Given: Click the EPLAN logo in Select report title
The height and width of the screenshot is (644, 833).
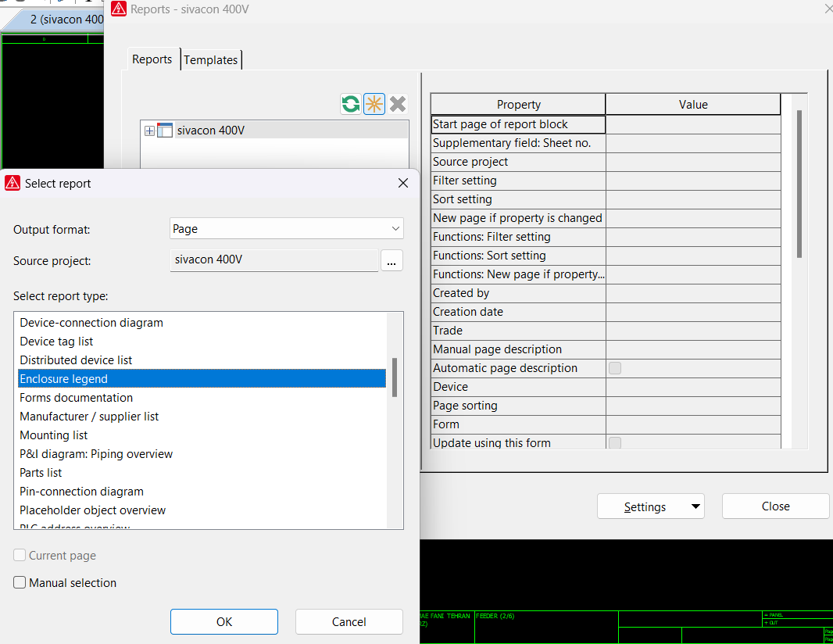Looking at the screenshot, I should 13,184.
